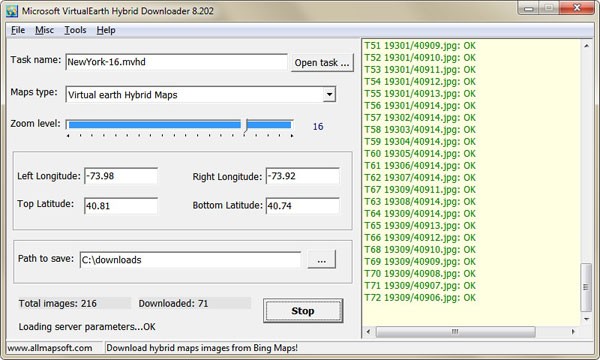Select log line T57 19302/40914.jpg
This screenshot has width=600, height=360.
pyautogui.click(x=420, y=117)
